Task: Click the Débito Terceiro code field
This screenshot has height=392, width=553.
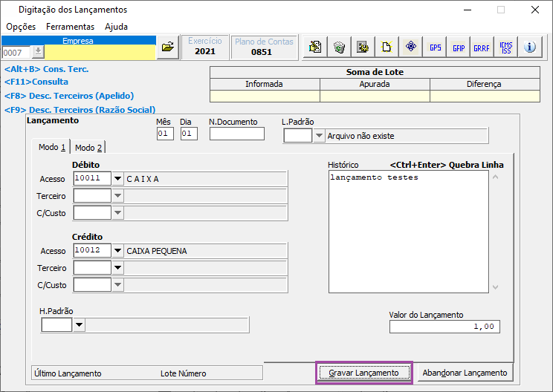Action: pyautogui.click(x=92, y=195)
